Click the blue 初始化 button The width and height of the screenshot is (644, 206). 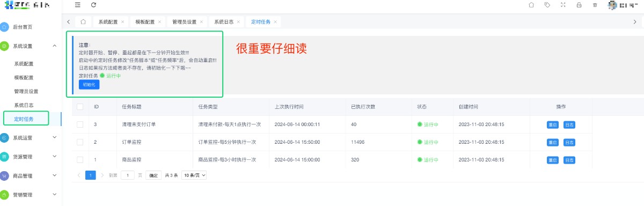[x=89, y=85]
